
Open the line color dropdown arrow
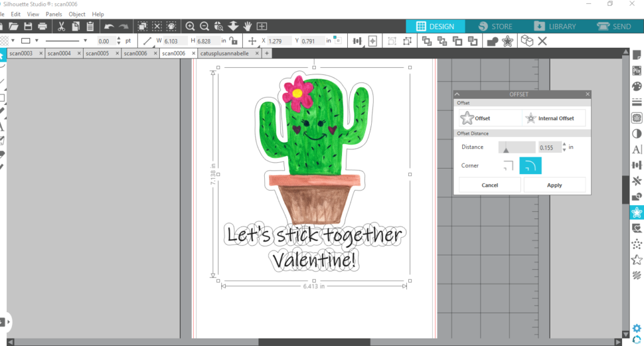coord(37,41)
